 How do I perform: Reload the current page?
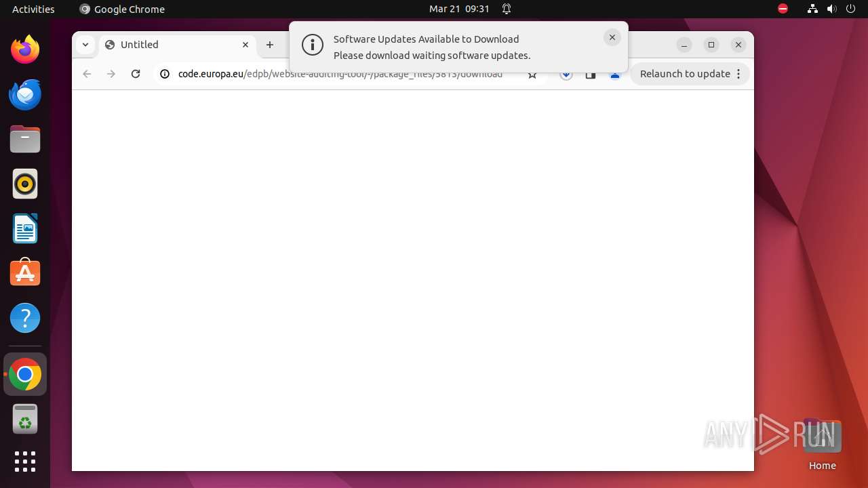[136, 74]
